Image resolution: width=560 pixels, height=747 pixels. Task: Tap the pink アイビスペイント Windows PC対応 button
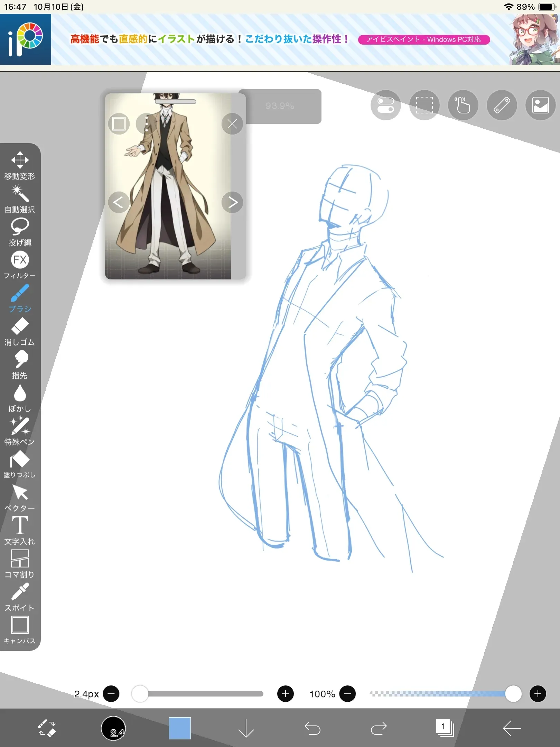point(424,39)
